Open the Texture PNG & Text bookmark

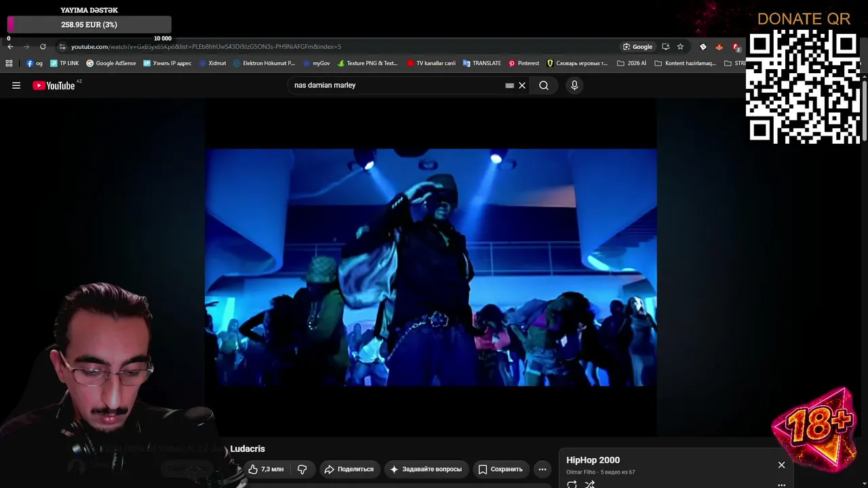368,63
